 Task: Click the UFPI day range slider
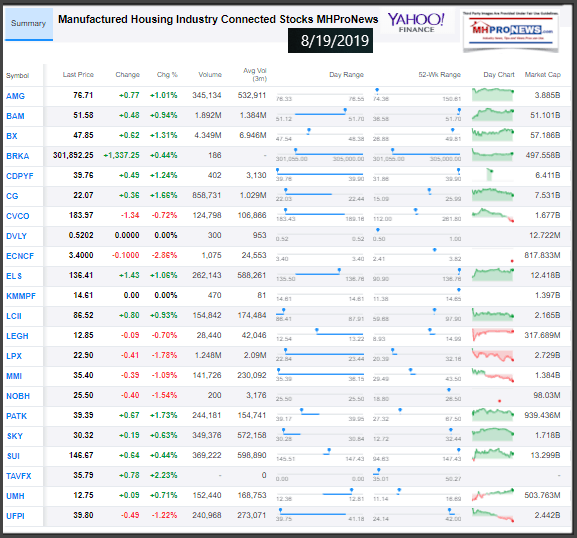[x=320, y=514]
